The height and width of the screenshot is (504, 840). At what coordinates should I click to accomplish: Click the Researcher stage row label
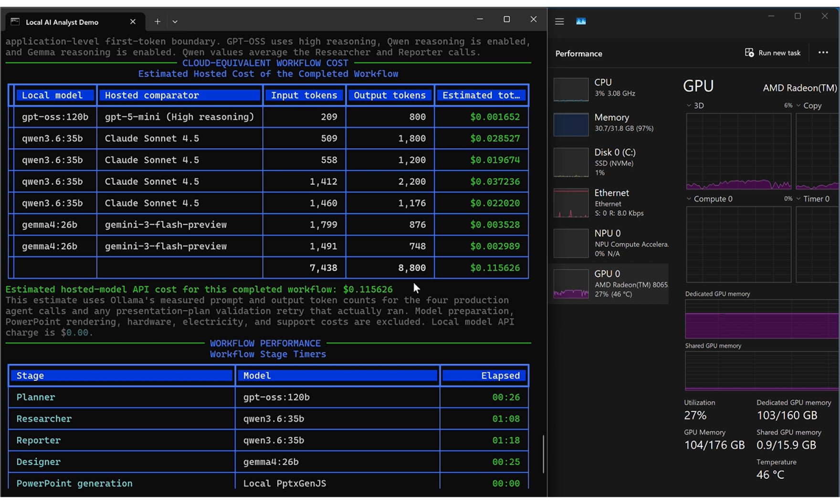click(44, 419)
